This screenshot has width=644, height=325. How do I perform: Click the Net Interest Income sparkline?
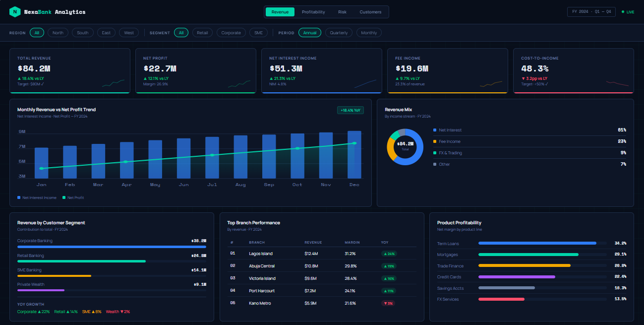point(365,83)
